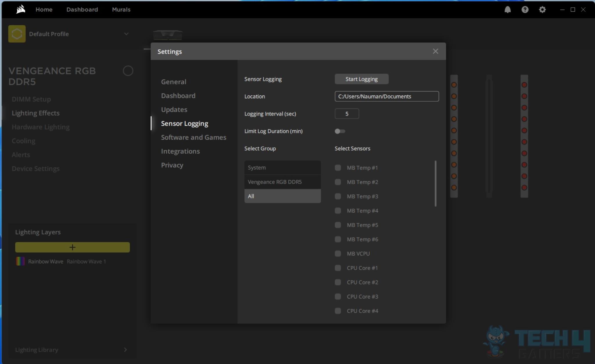Click the Corsair sails logo icon
This screenshot has height=364, width=595.
(21, 10)
